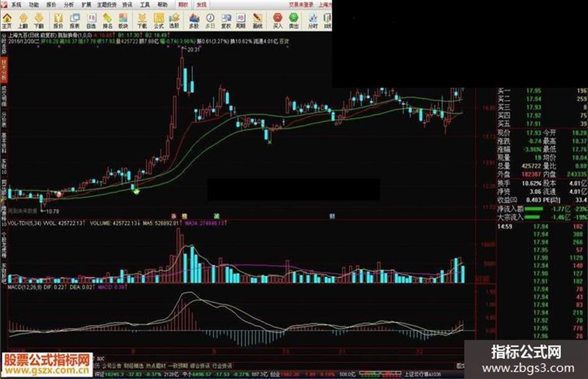Click the 换手 10.62% turnover value

click(531, 184)
